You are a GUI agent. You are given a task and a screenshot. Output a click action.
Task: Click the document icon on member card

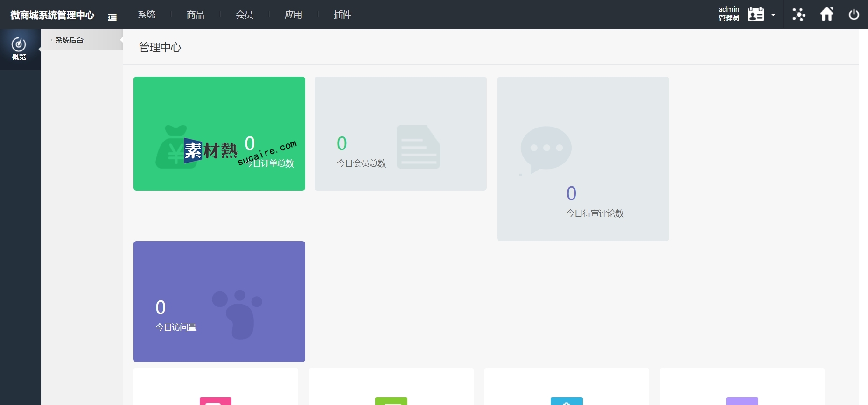coord(418,147)
